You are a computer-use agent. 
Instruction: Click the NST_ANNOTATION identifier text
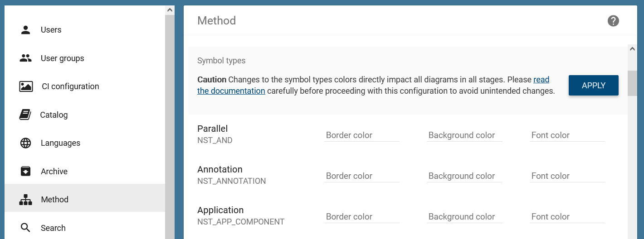tap(232, 181)
